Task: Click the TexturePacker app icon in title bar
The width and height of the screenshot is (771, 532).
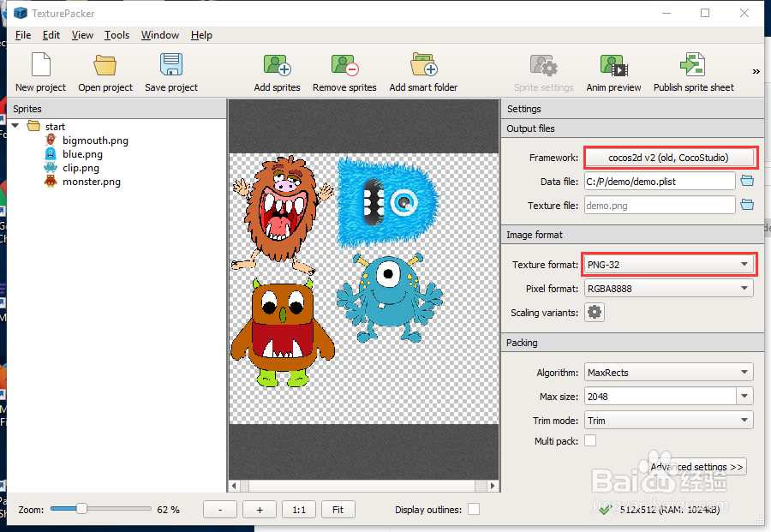Action: (x=21, y=13)
